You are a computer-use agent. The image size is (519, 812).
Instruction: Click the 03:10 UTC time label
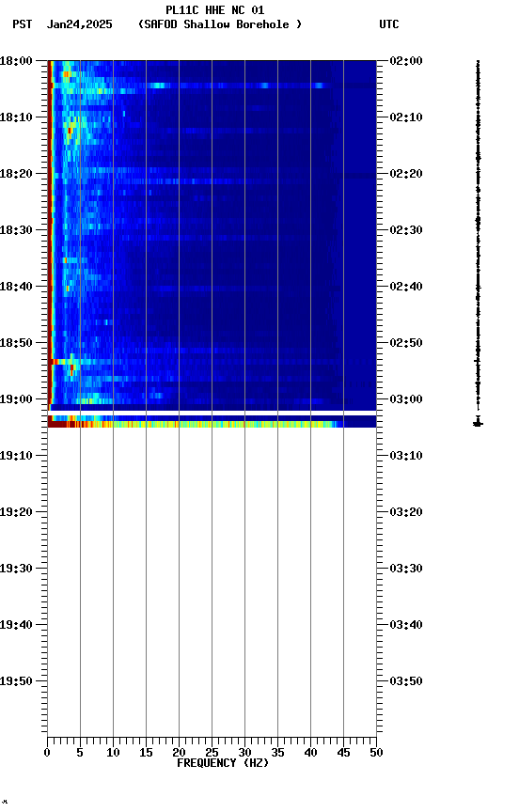pos(406,456)
